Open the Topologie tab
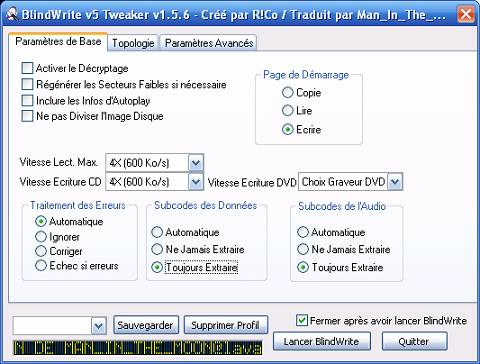Image resolution: width=480 pixels, height=364 pixels. tap(133, 43)
